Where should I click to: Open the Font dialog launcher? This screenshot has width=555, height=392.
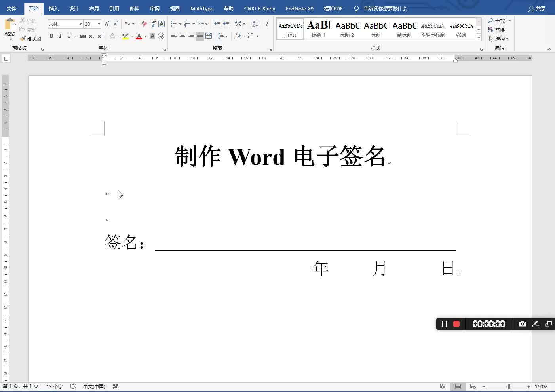coord(165,49)
